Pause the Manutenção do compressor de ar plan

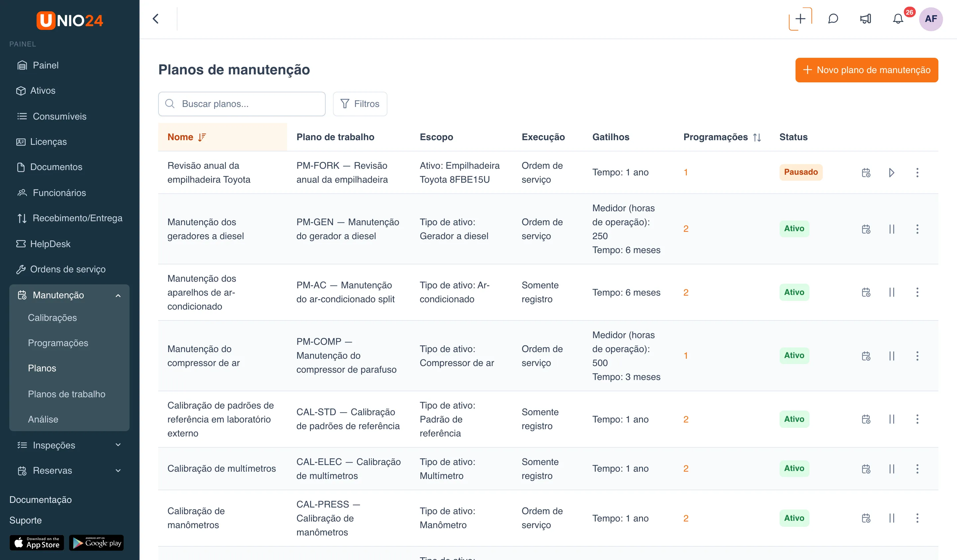[891, 356]
